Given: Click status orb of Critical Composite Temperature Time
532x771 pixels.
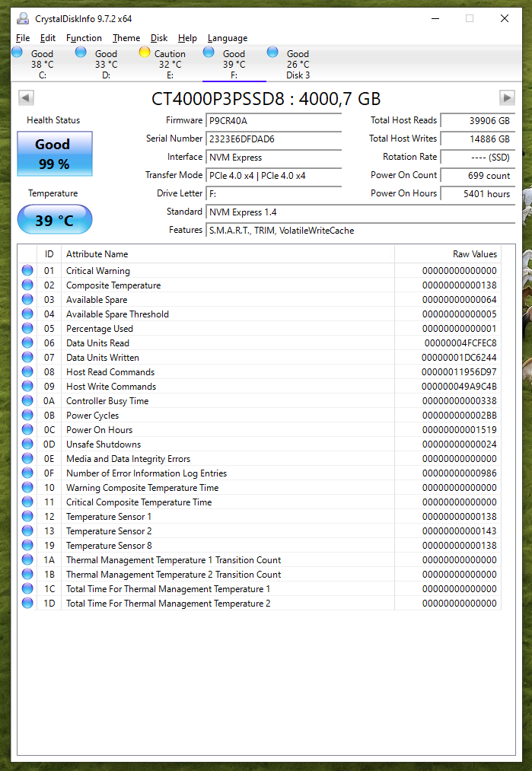Looking at the screenshot, I should tap(27, 502).
